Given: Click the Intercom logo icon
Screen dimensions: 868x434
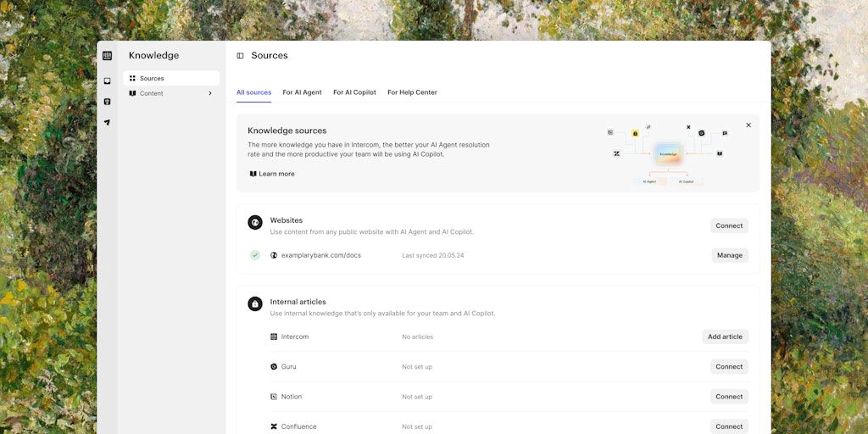Looking at the screenshot, I should tap(107, 56).
